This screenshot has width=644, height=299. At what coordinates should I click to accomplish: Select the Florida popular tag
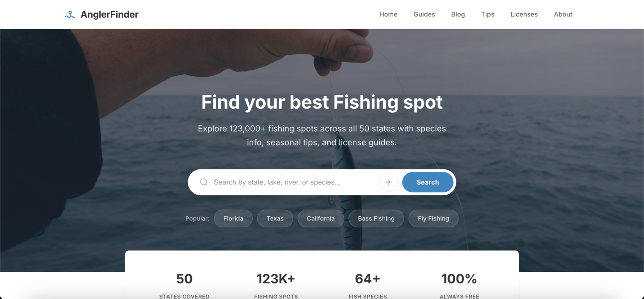[x=233, y=218]
